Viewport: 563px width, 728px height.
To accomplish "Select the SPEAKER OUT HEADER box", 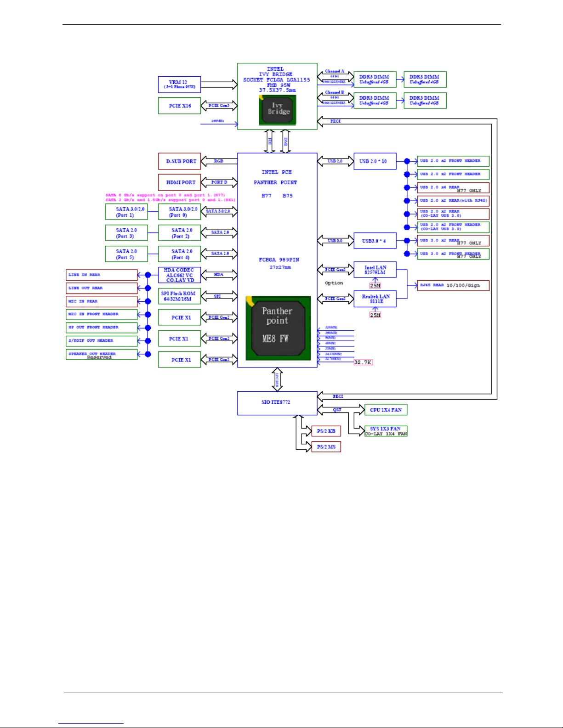I will tap(102, 354).
